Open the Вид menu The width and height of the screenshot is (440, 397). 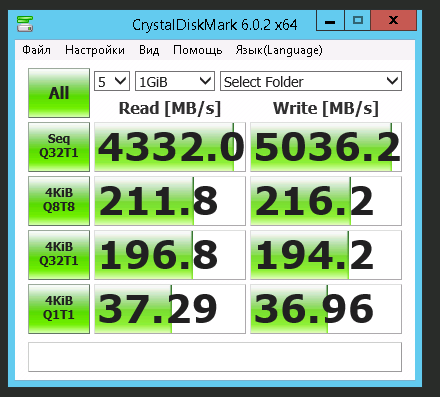pos(149,50)
